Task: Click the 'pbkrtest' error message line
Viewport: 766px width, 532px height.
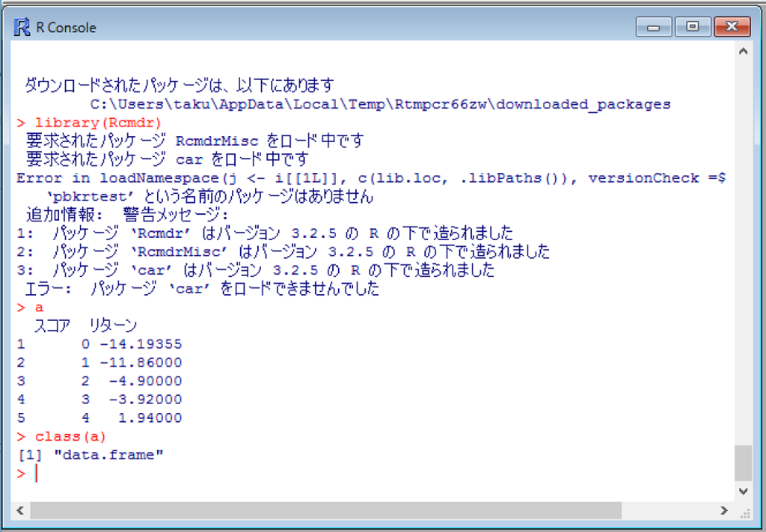Action: click(209, 196)
